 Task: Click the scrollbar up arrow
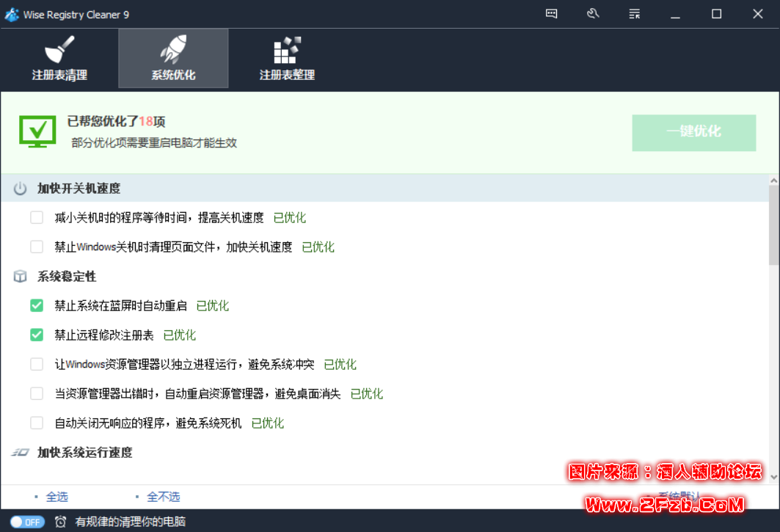point(774,181)
